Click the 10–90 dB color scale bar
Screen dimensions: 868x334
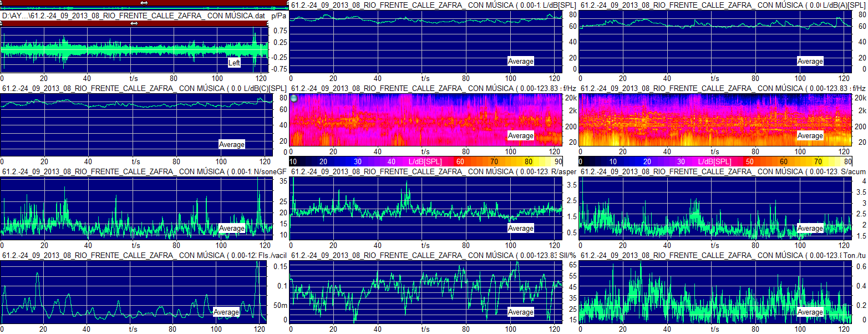(x=426, y=161)
